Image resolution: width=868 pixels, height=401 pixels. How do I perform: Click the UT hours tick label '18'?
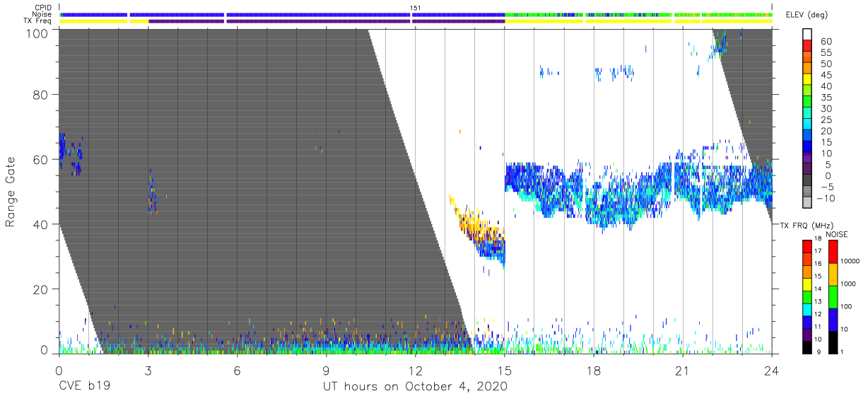tap(594, 370)
